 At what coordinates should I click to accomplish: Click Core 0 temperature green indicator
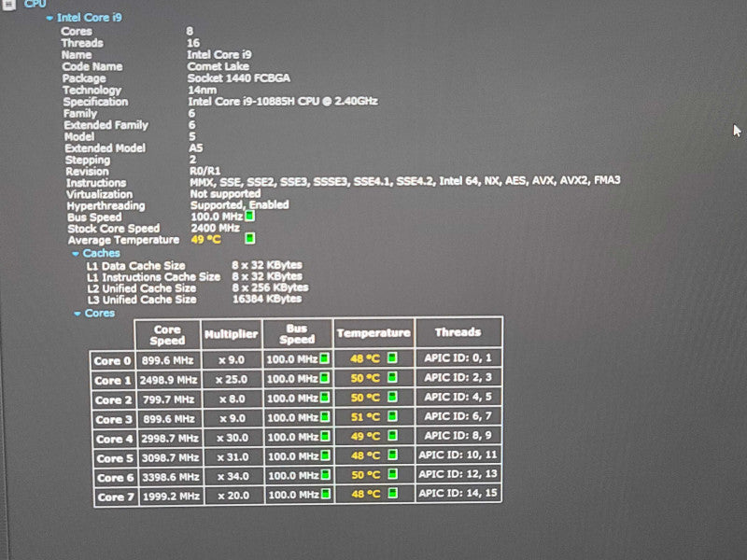tap(392, 357)
